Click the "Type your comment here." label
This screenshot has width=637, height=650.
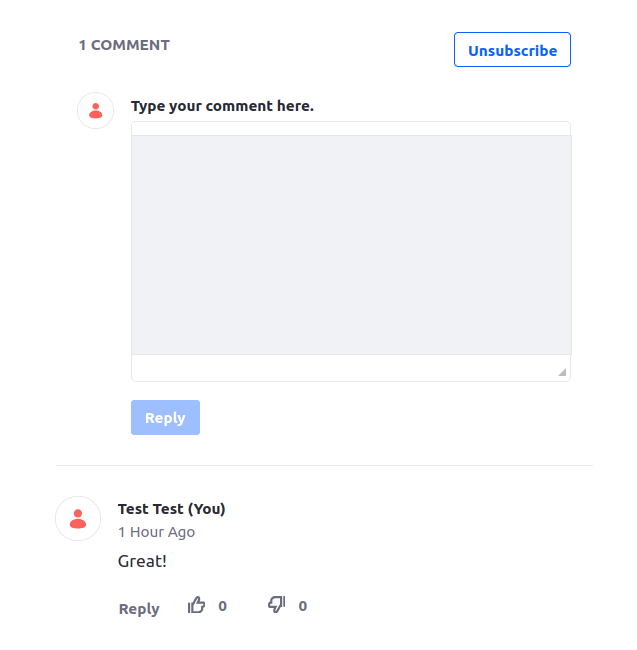tap(223, 106)
